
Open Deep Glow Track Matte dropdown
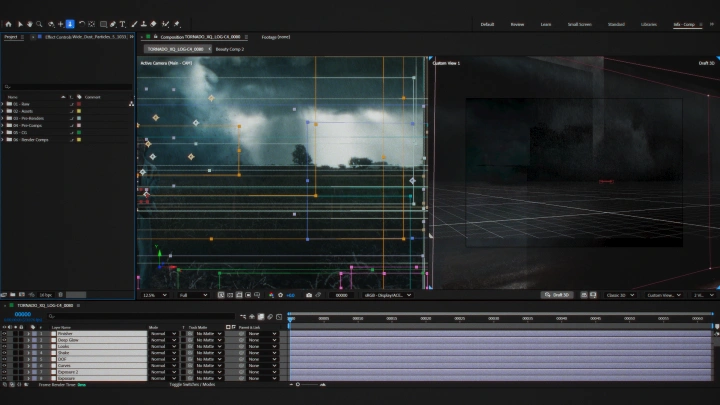[208, 340]
